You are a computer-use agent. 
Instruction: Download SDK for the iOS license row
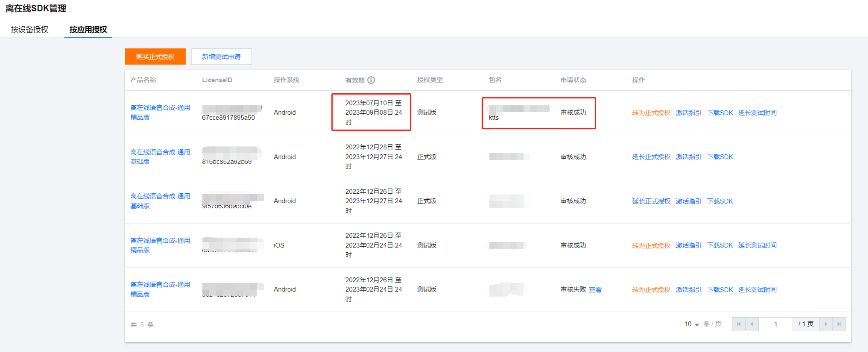click(720, 245)
